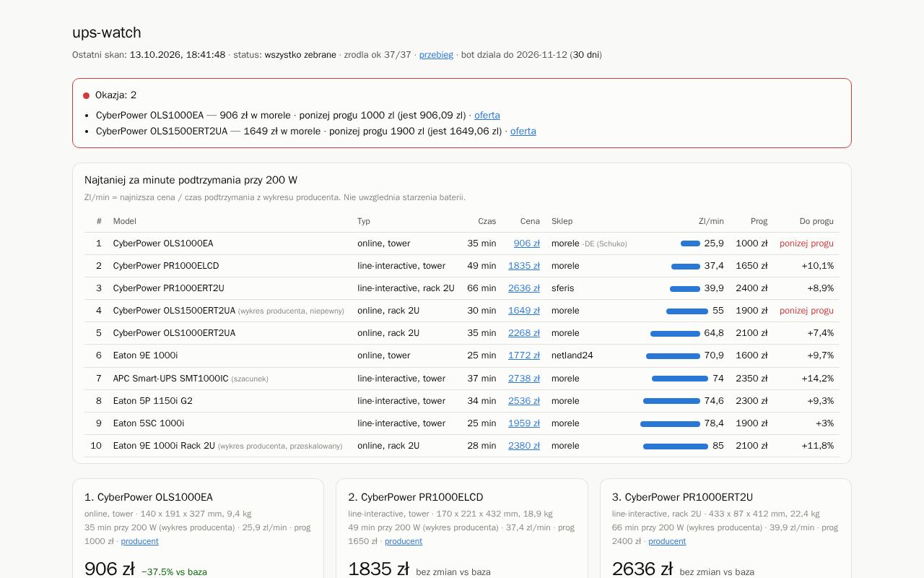924x578 pixels.
Task: Click the bar for Zl/min value 25,9
Action: [690, 243]
